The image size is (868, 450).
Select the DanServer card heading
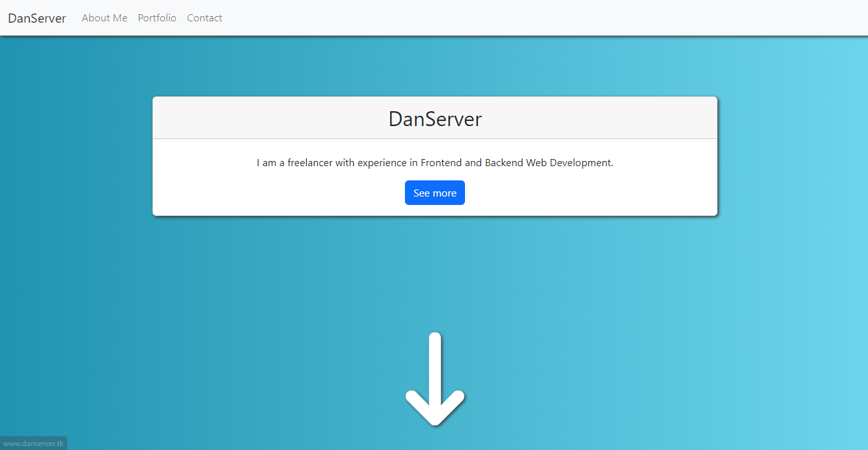click(435, 119)
